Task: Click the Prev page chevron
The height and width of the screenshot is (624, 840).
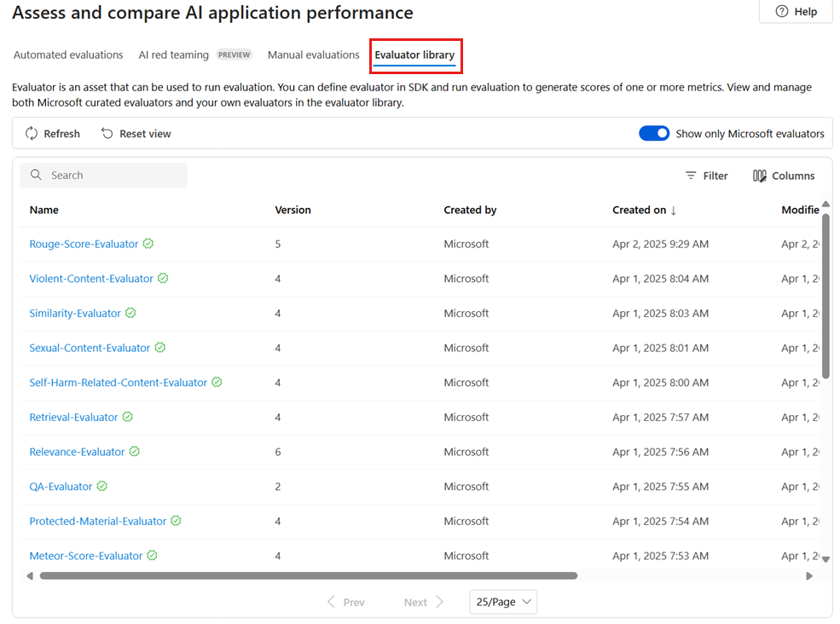Action: click(x=331, y=602)
